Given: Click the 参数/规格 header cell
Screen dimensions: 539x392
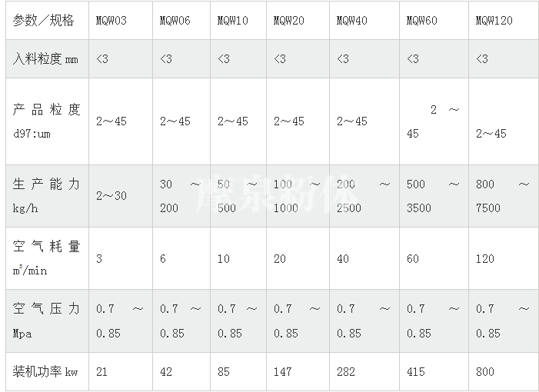Looking at the screenshot, I should click(44, 21).
